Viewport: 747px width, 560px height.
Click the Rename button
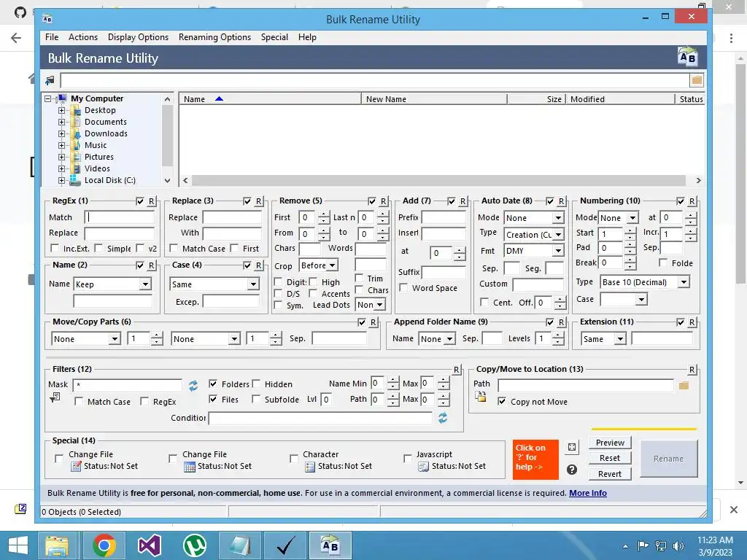coord(668,459)
